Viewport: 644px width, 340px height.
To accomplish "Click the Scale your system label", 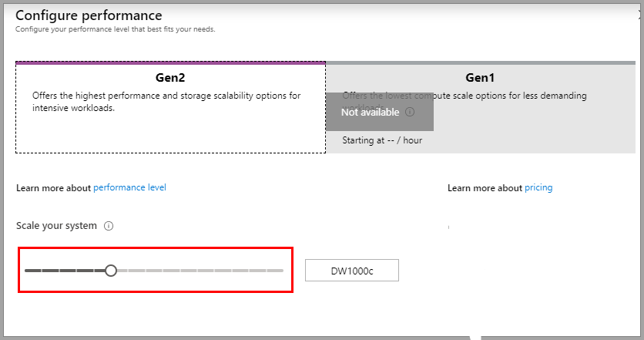I will click(x=57, y=226).
